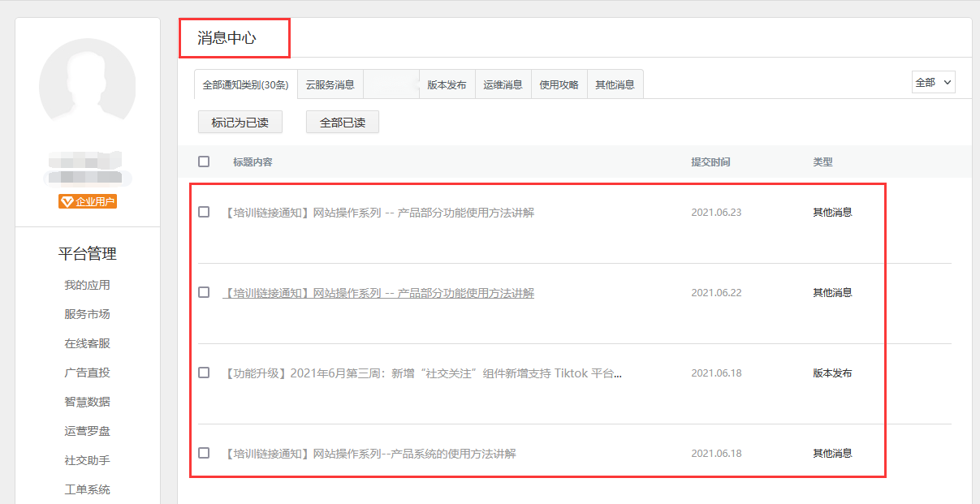The width and height of the screenshot is (980, 504).
Task: Click the user profile avatar image
Action: (x=88, y=87)
